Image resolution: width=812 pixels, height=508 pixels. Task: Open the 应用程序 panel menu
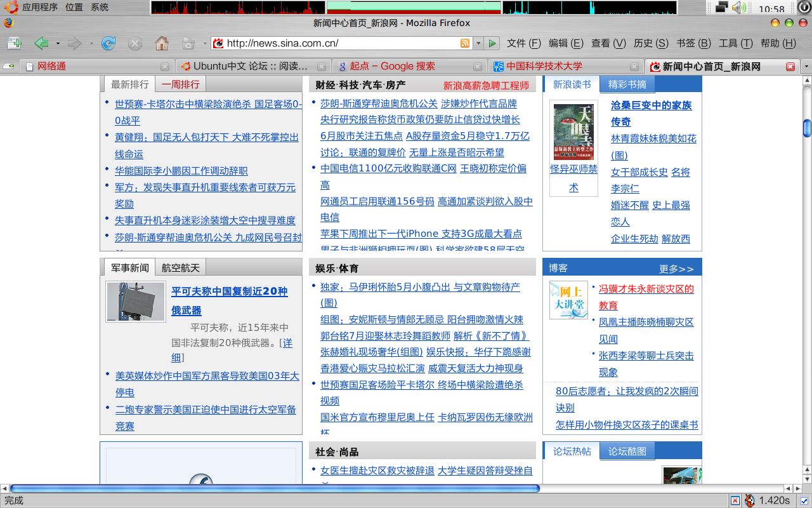pos(40,8)
